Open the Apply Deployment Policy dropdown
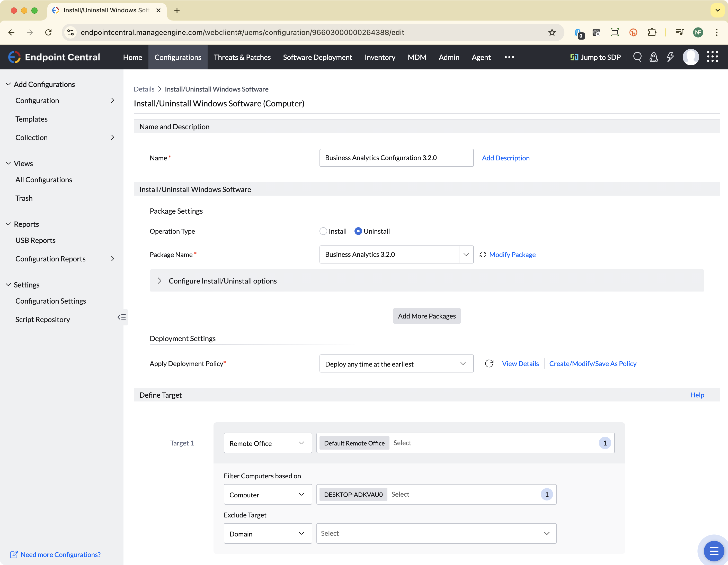Screen dimensions: 728x565 tap(396, 363)
